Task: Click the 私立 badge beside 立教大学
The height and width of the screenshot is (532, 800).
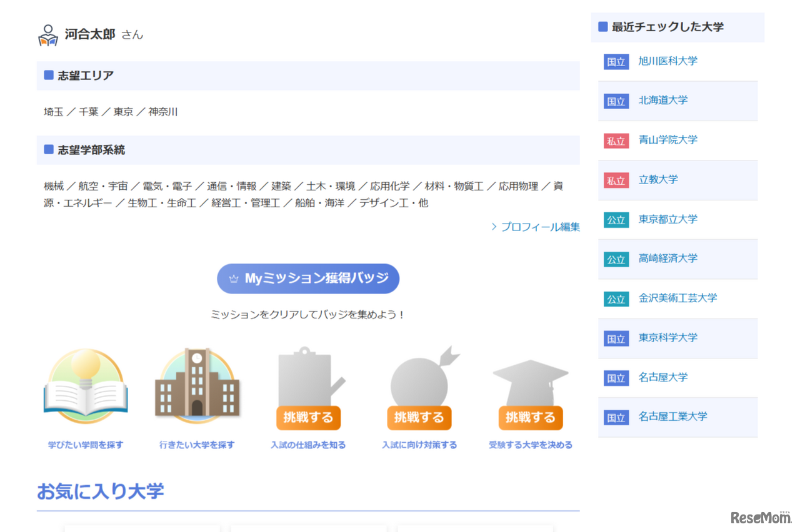Action: click(x=616, y=180)
